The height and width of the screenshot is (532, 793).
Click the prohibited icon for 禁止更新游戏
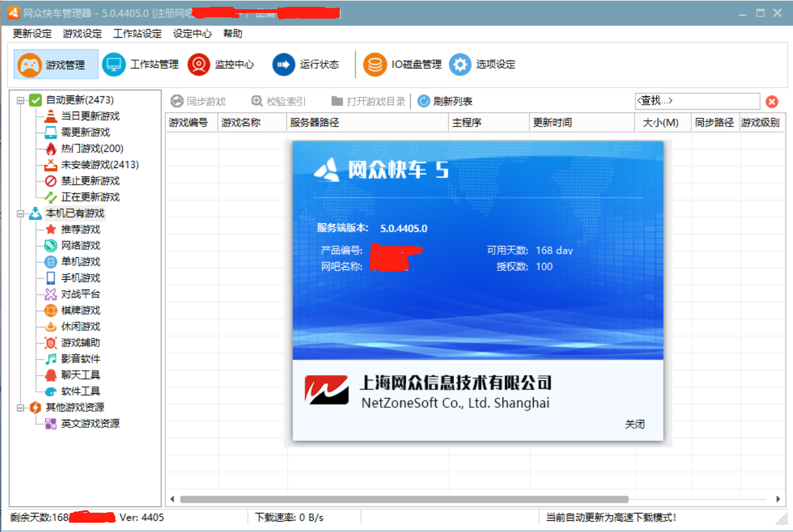(51, 180)
